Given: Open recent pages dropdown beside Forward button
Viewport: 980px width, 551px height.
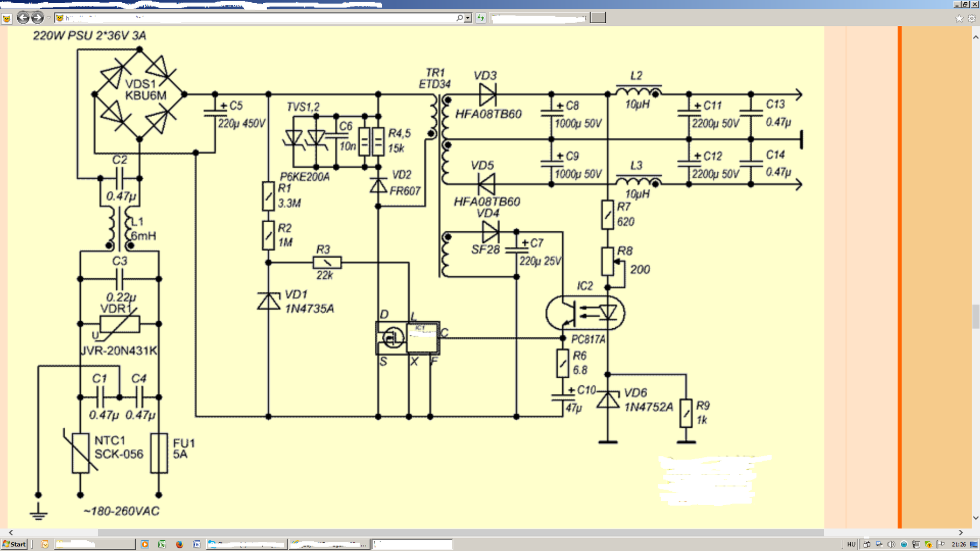Looking at the screenshot, I should (x=48, y=18).
